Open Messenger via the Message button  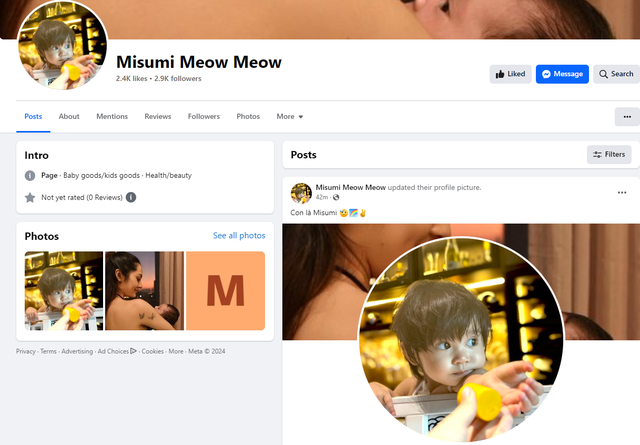[x=561, y=74]
